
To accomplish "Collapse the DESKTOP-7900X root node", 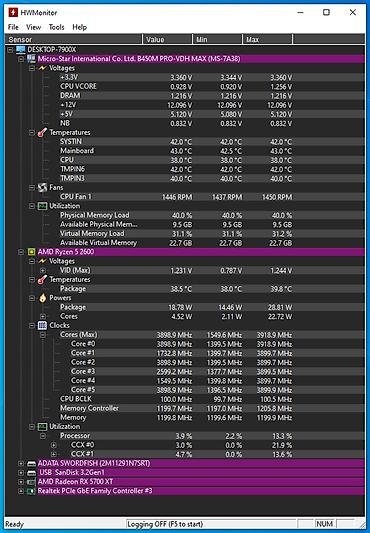I will coord(10,50).
